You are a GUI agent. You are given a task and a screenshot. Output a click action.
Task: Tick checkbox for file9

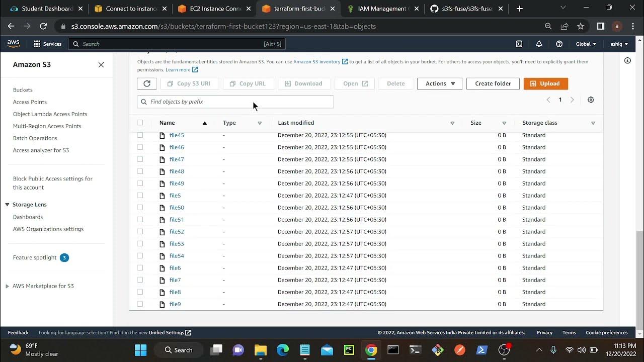point(140,304)
